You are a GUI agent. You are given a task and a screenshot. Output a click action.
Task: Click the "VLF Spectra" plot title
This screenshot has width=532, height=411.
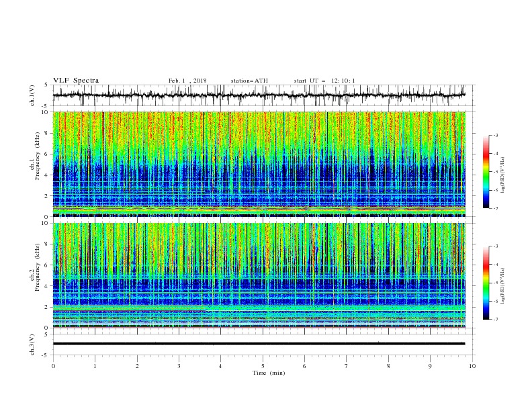pyautogui.click(x=76, y=81)
